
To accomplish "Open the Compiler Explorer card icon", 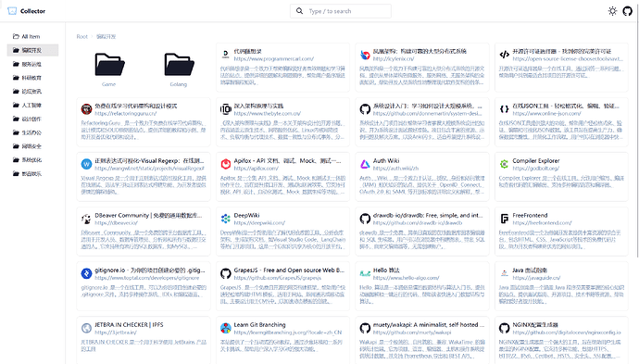I will pos(504,164).
